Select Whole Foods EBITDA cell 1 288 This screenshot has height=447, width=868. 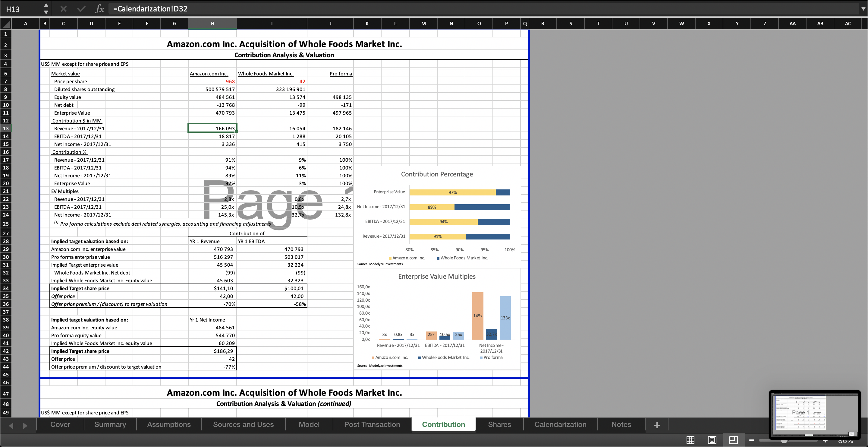272,137
